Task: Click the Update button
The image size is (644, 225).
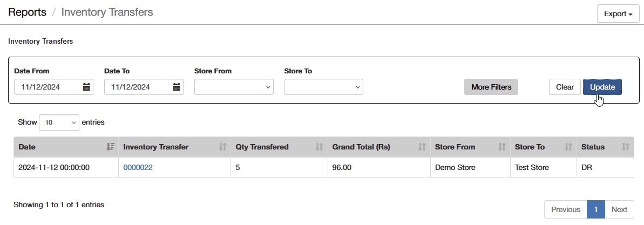Action: [602, 87]
